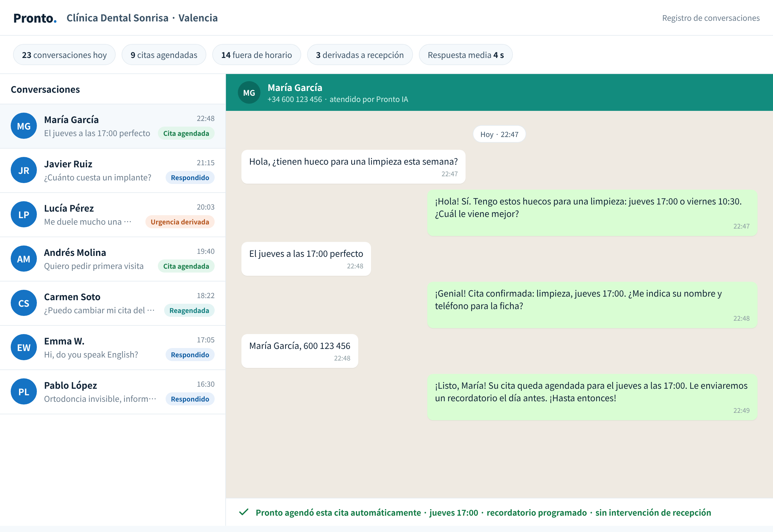Click the ¡Listo, María! final reply bubble
773x532 pixels.
click(x=592, y=397)
